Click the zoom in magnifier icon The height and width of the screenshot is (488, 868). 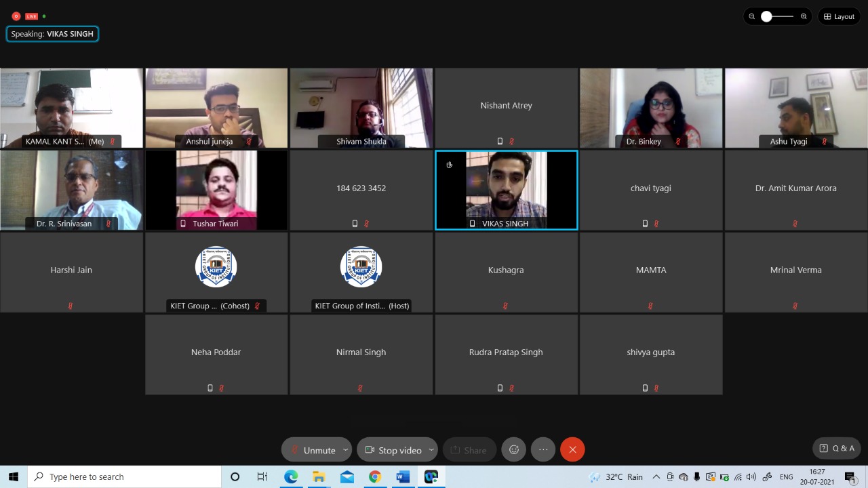pos(804,16)
